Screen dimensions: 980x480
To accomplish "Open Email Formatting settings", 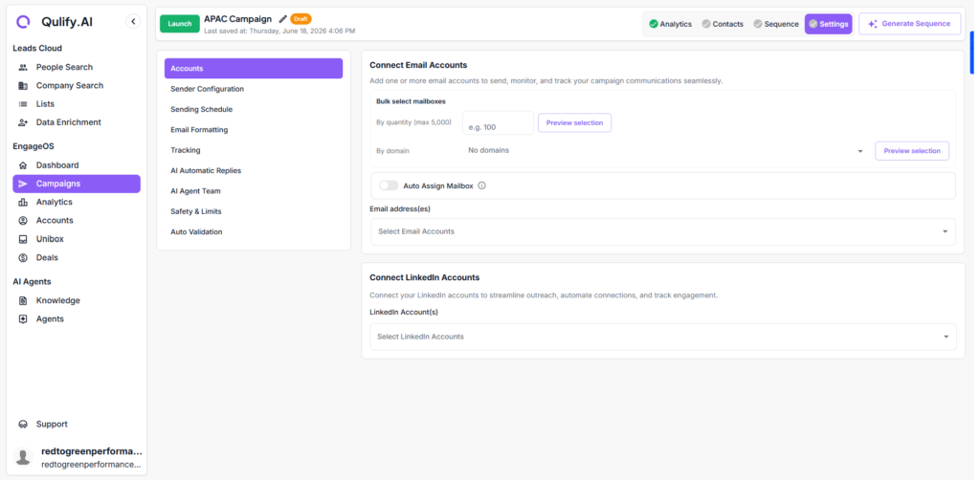I will [x=253, y=130].
